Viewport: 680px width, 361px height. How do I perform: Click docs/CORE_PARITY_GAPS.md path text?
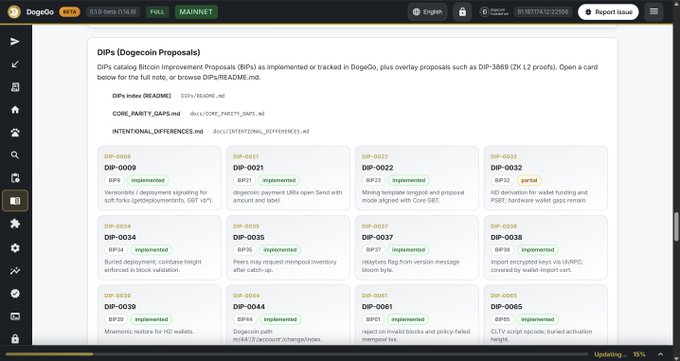pyautogui.click(x=227, y=114)
